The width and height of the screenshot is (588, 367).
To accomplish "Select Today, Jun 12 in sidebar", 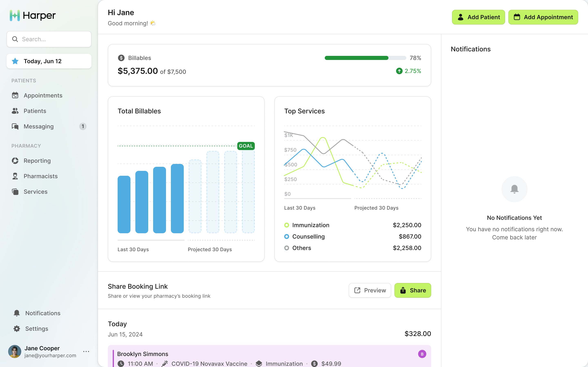I will (49, 61).
